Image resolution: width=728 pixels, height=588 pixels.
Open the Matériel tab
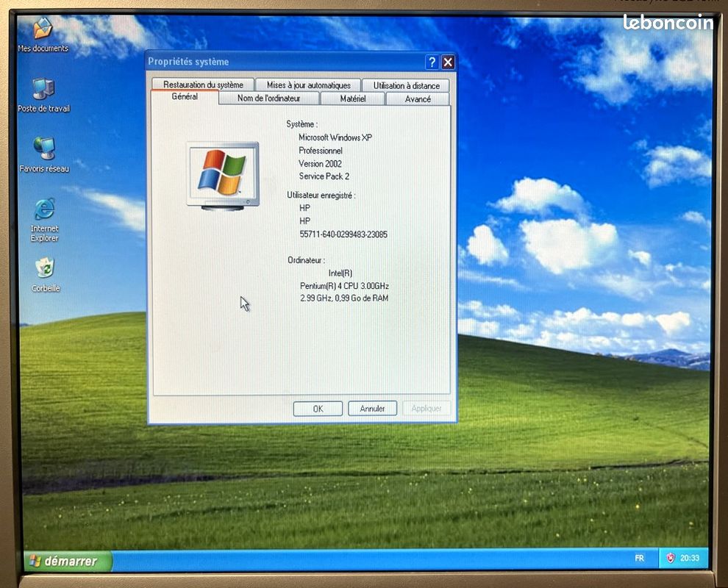click(352, 98)
